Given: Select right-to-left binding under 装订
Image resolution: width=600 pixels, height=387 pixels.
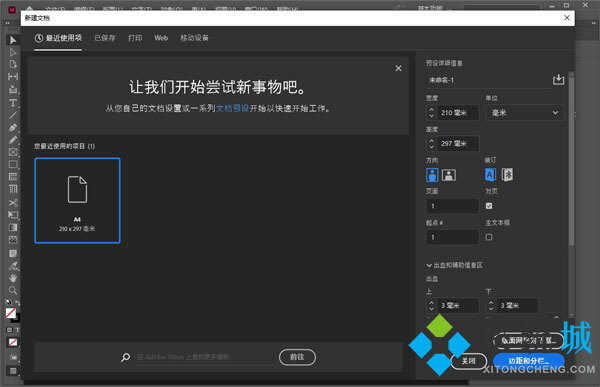Looking at the screenshot, I should click(x=507, y=175).
